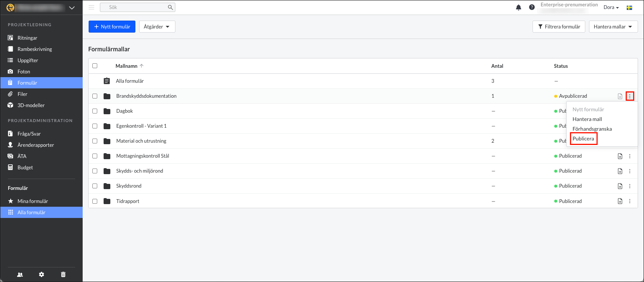Open three-dot menu for Skyddsrond row
Image resolution: width=644 pixels, height=282 pixels.
click(630, 186)
